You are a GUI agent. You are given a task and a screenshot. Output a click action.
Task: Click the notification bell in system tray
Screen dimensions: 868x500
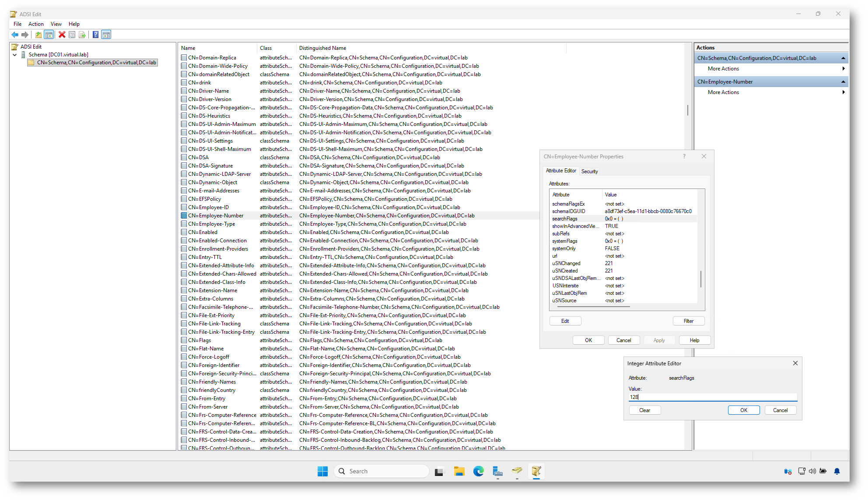[837, 471]
